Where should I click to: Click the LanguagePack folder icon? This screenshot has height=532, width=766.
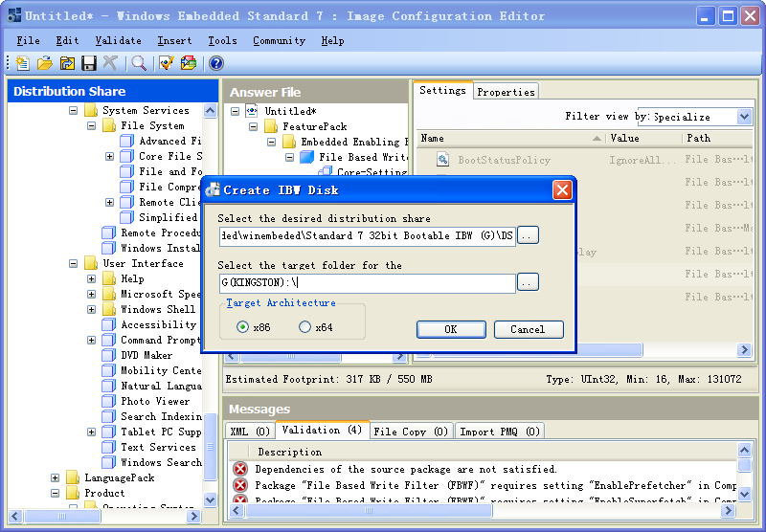[73, 477]
